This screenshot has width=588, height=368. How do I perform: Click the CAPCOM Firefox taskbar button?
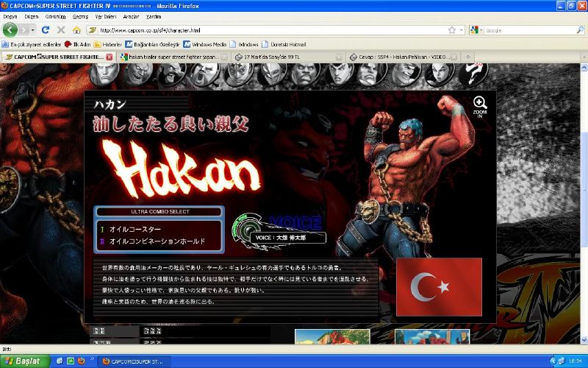(x=135, y=361)
